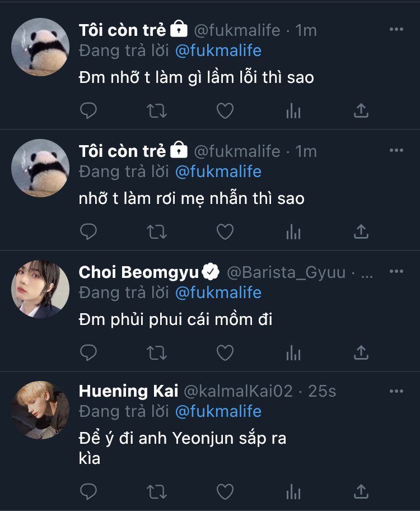The height and width of the screenshot is (511, 420).
Task: Reply to the "làm gì lầm lỗi" tweet
Action: [88, 110]
